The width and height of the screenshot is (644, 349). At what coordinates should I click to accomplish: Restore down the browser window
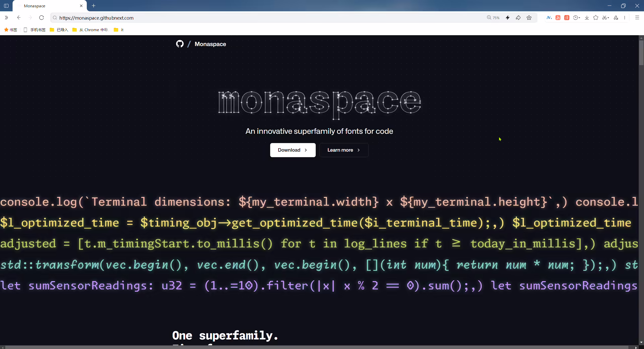coord(623,6)
